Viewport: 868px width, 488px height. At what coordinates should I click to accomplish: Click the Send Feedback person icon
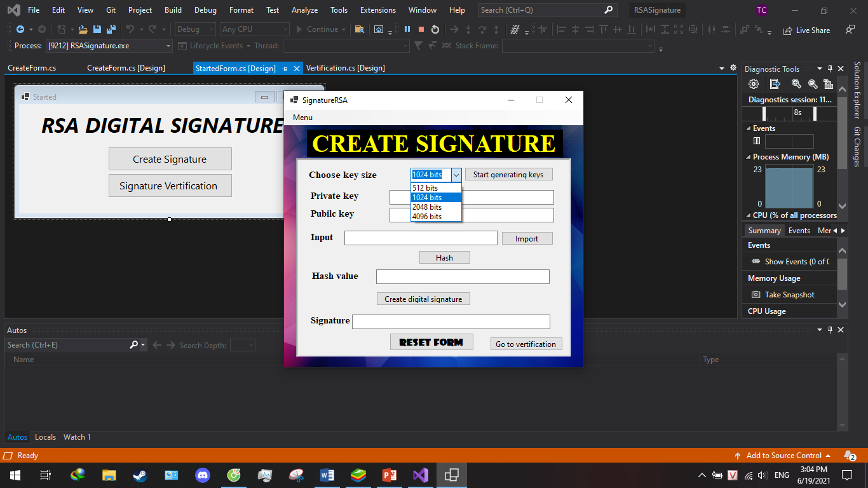(850, 30)
